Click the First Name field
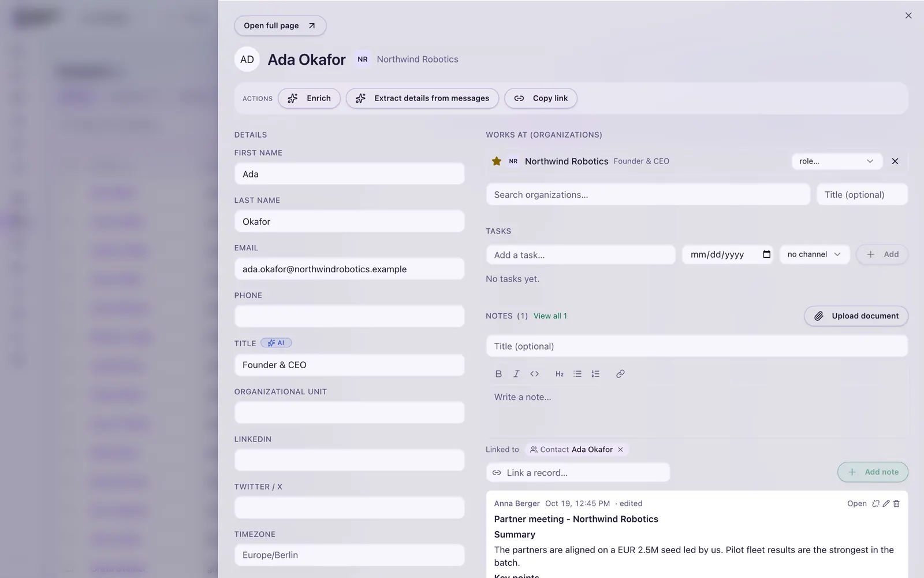This screenshot has height=578, width=924. 349,174
